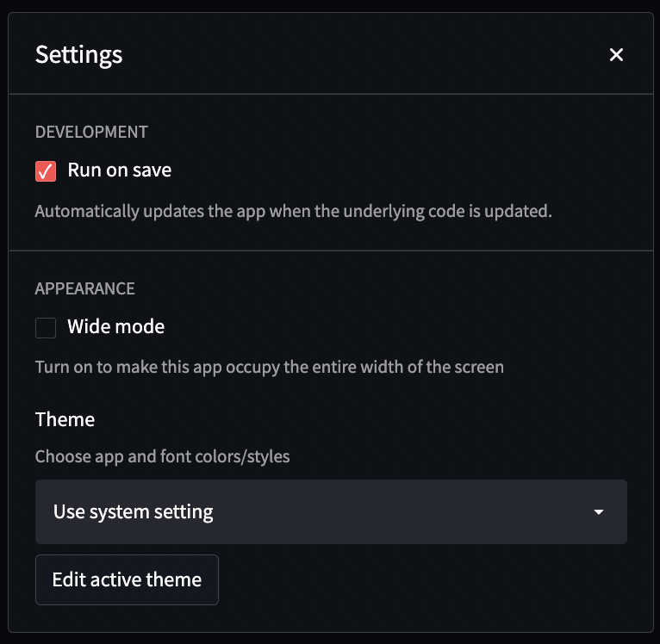Click the "Wide mode" label text
This screenshot has height=644, width=660.
click(x=115, y=327)
